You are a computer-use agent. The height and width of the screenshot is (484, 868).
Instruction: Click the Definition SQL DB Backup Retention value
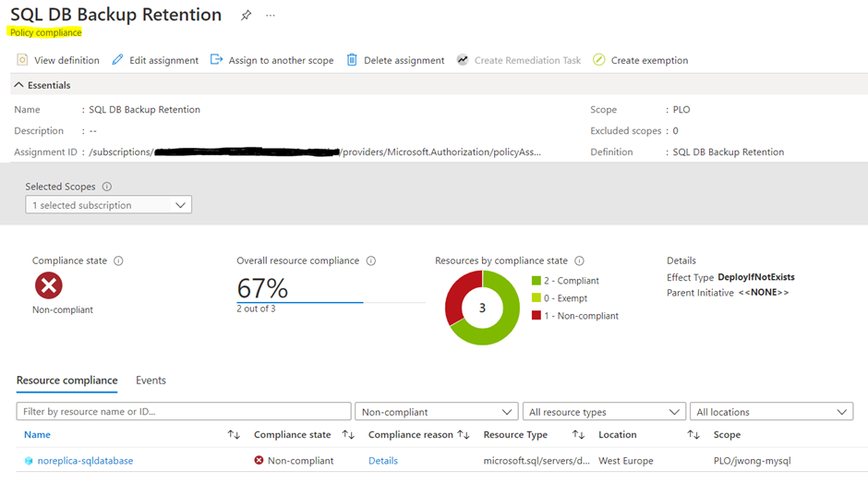728,151
